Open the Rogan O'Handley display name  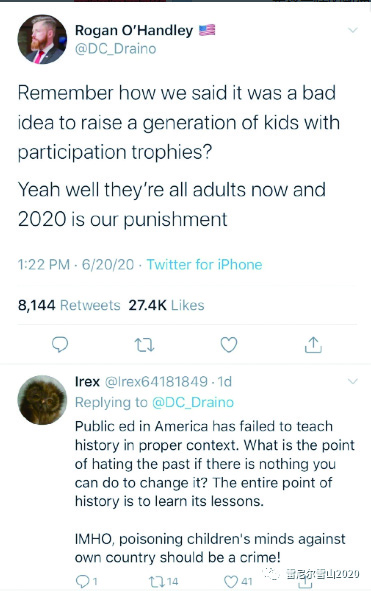(134, 30)
